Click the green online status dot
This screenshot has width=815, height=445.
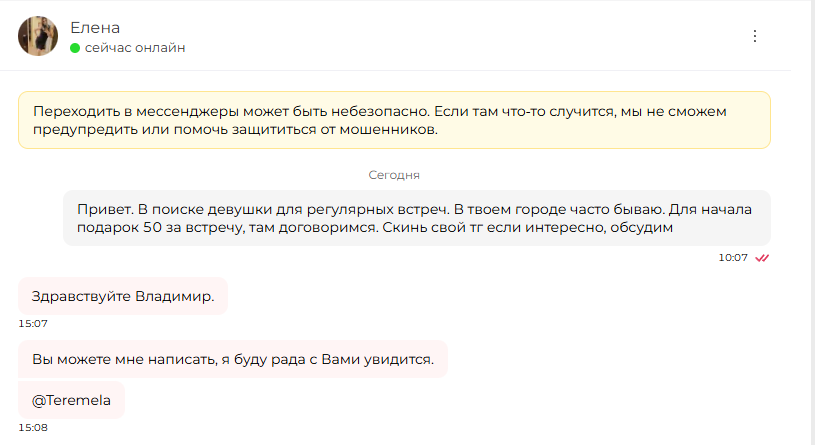pyautogui.click(x=75, y=48)
